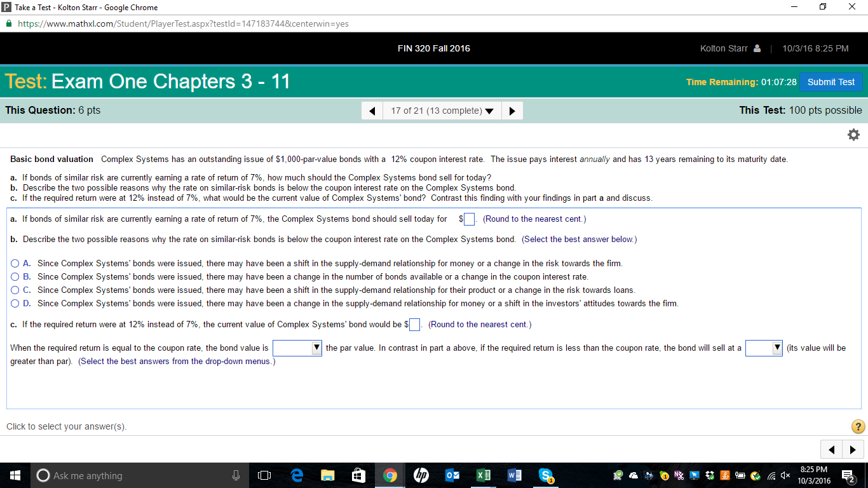Image resolution: width=868 pixels, height=488 pixels.
Task: Switch to Google Chrome in taskbar
Action: tap(390, 475)
